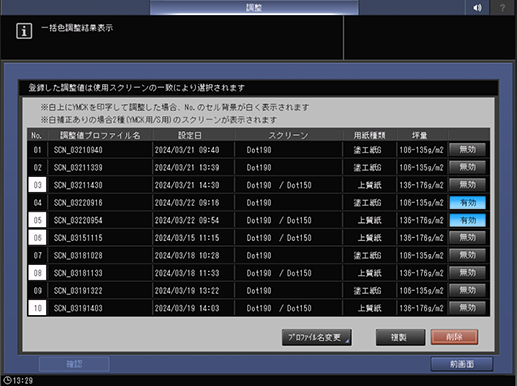Click profile name SCN_03220916

click(78, 203)
